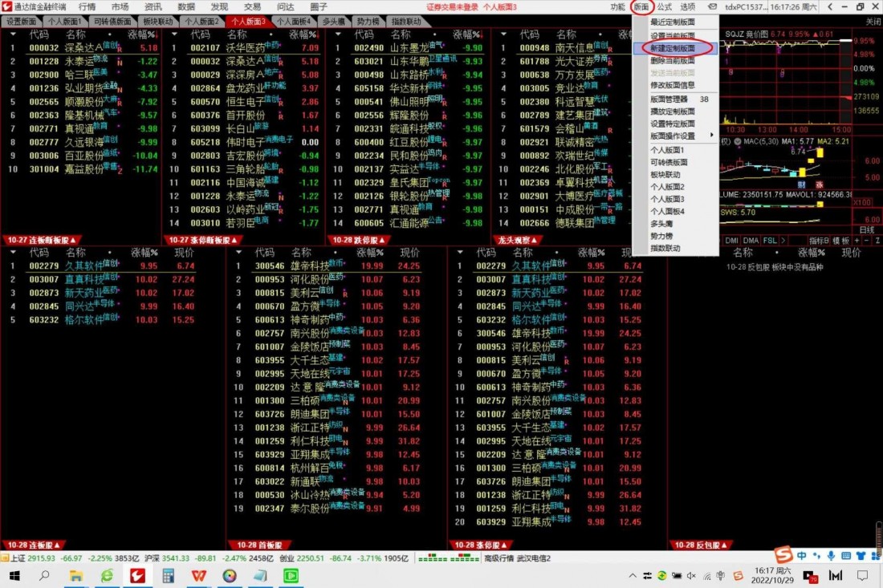
Task: Open Windows taskbar search
Action: point(44,576)
